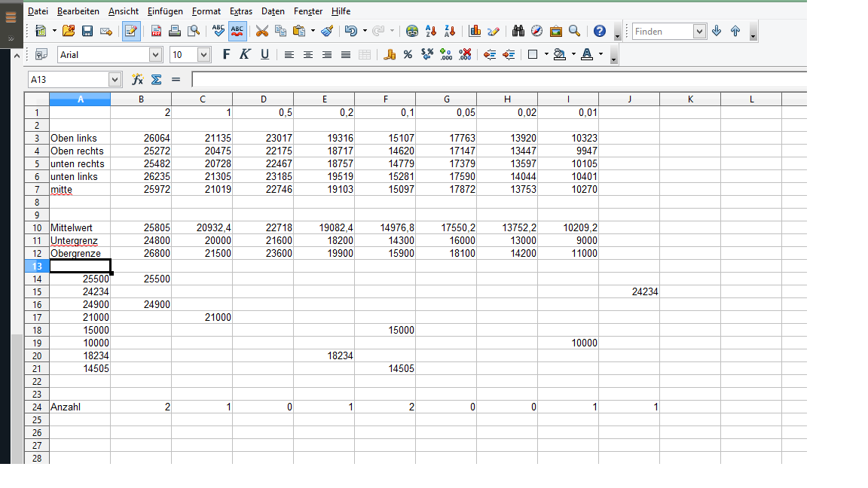
Task: Increase the indent
Action: pos(508,54)
